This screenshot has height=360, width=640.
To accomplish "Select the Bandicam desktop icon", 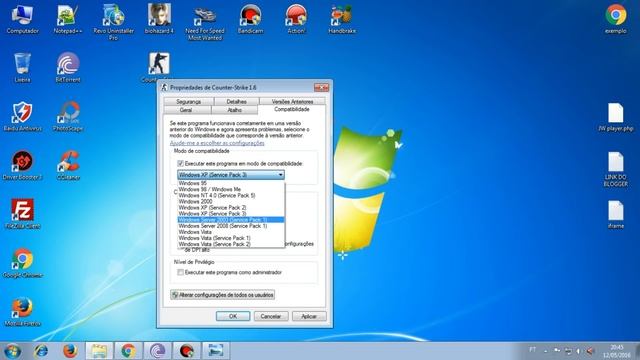I will pyautogui.click(x=250, y=19).
